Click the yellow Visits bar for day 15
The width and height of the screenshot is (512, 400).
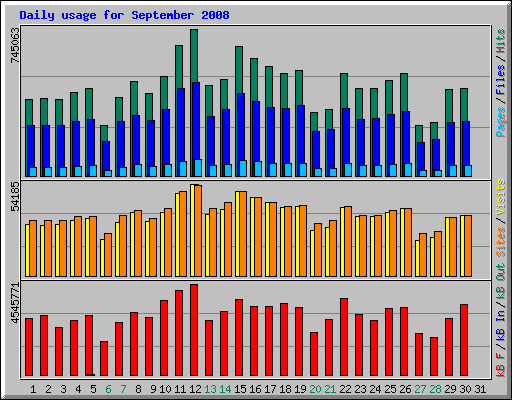(237, 234)
